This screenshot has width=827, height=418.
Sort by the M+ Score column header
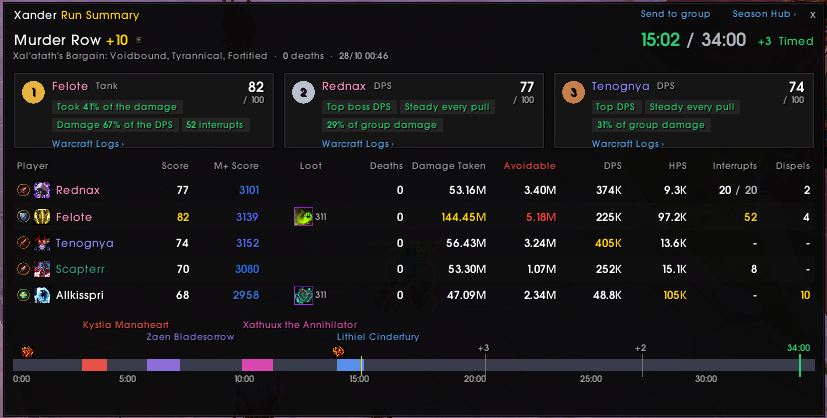point(236,166)
